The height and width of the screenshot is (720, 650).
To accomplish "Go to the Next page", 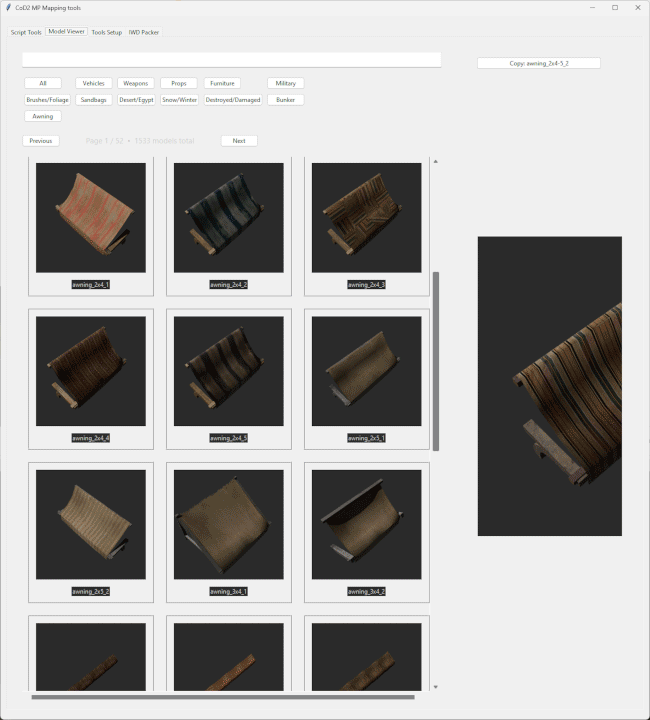I will 239,141.
